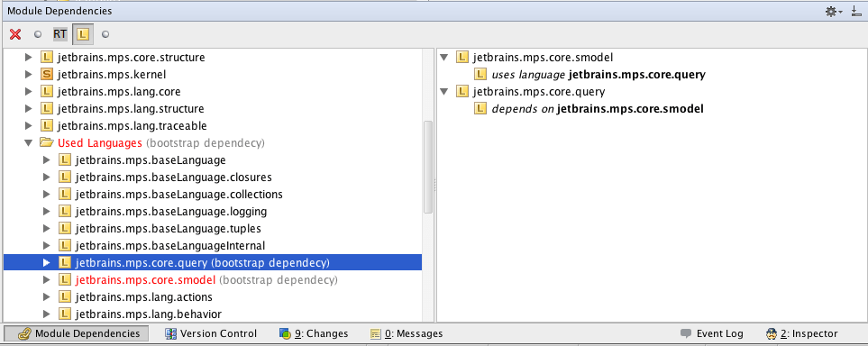Expand the selected jetbrains.mps.core.query node

(47, 262)
